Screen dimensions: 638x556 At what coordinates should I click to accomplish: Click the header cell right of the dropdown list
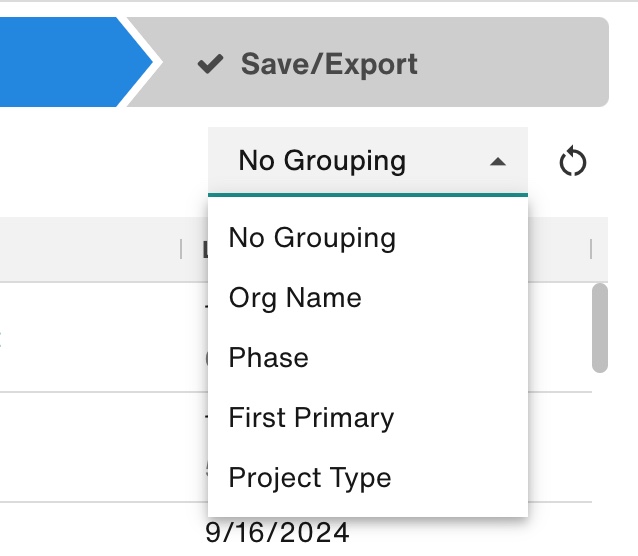tap(558, 249)
